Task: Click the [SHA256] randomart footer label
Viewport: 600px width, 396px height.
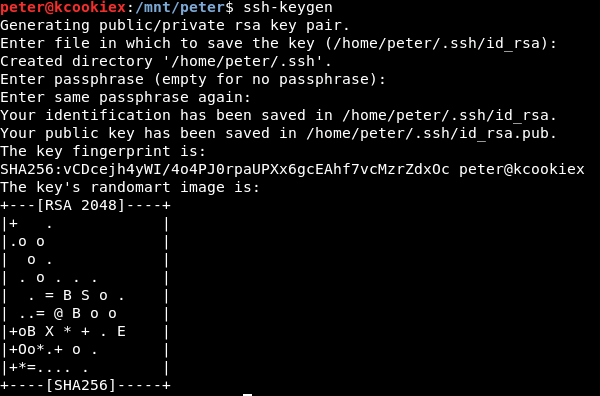Action: (81, 385)
